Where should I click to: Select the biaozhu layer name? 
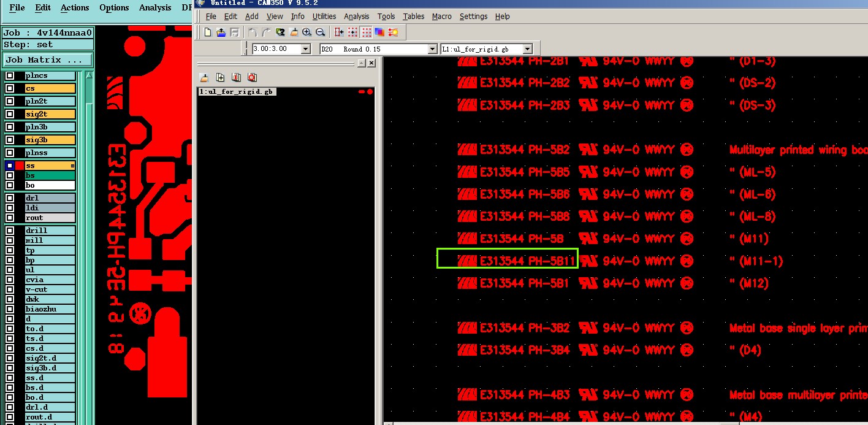click(50, 309)
